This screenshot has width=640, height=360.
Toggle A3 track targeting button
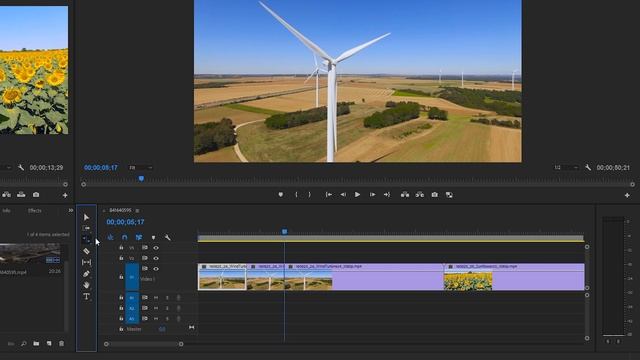[132, 319]
